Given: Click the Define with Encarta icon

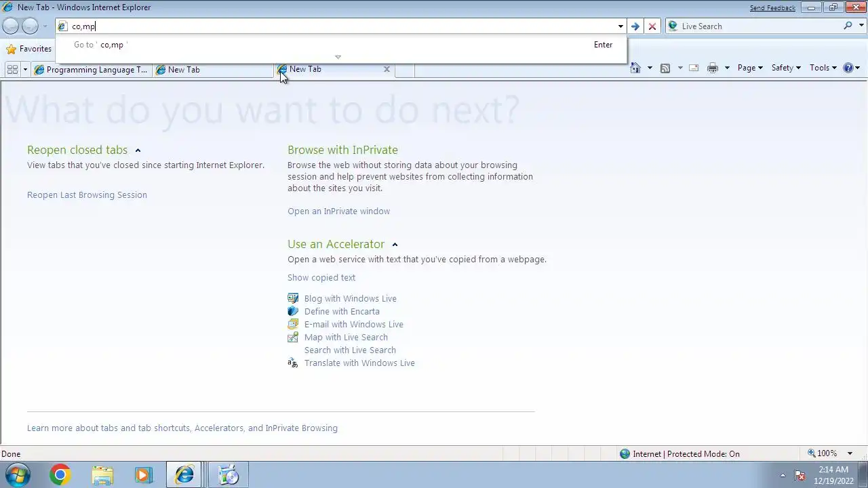Looking at the screenshot, I should click(x=293, y=311).
